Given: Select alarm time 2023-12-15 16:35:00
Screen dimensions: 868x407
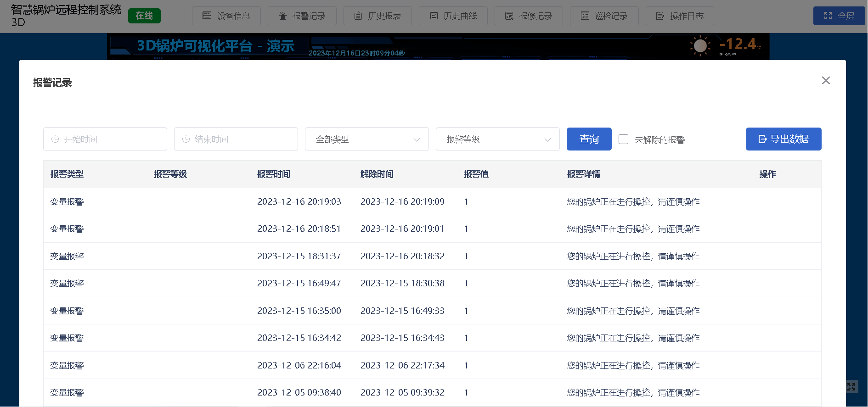Looking at the screenshot, I should pyautogui.click(x=299, y=311).
